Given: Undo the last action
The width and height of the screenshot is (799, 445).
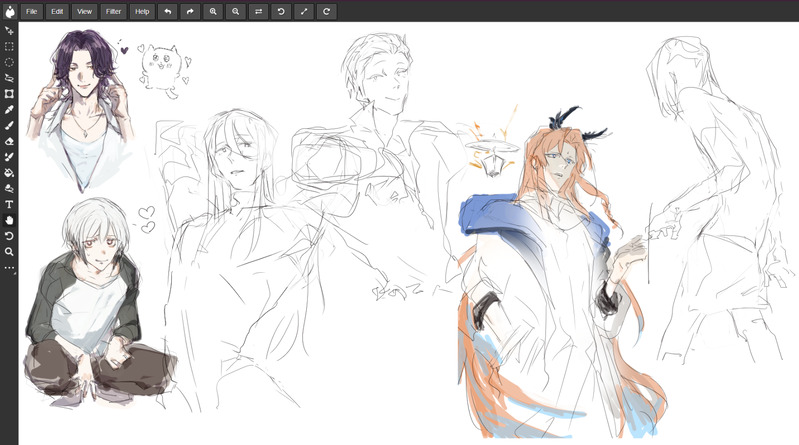Looking at the screenshot, I should (168, 11).
